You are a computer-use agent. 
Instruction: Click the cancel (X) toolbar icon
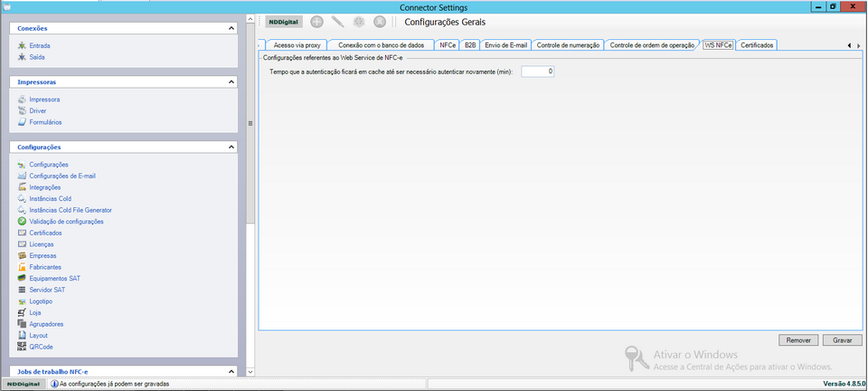point(379,22)
